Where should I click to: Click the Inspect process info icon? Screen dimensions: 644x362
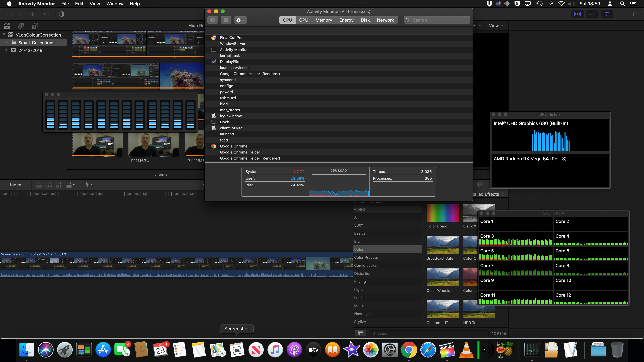click(x=226, y=20)
